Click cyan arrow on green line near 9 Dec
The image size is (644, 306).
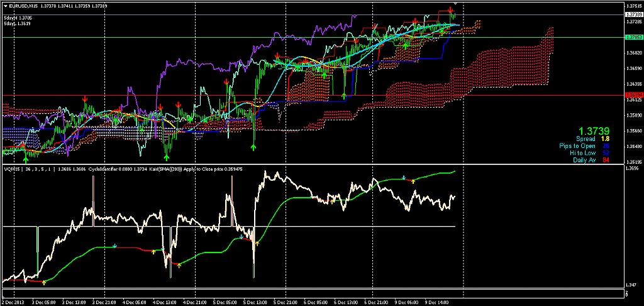coord(404,178)
